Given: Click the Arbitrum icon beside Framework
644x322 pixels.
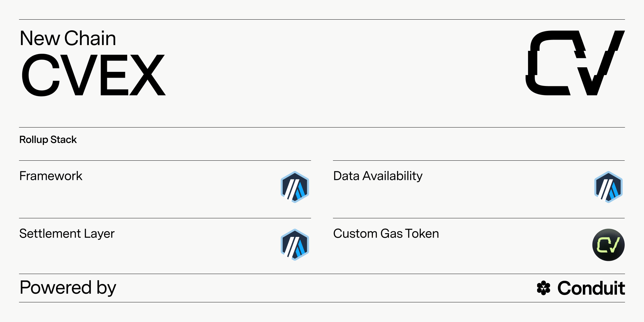Looking at the screenshot, I should point(295,187).
